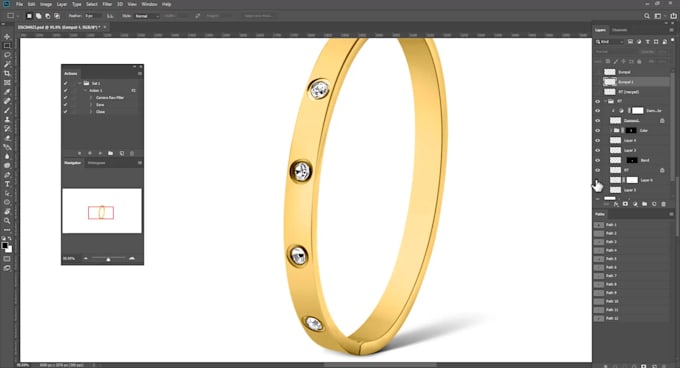
Task: Click the Add layer mask icon
Action: 625,204
